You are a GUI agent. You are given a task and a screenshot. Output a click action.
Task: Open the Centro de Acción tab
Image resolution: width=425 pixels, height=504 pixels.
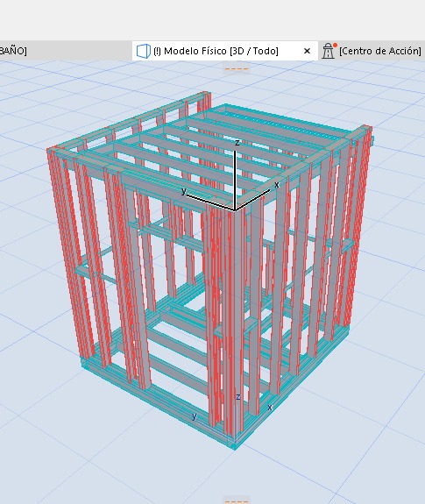coord(379,51)
